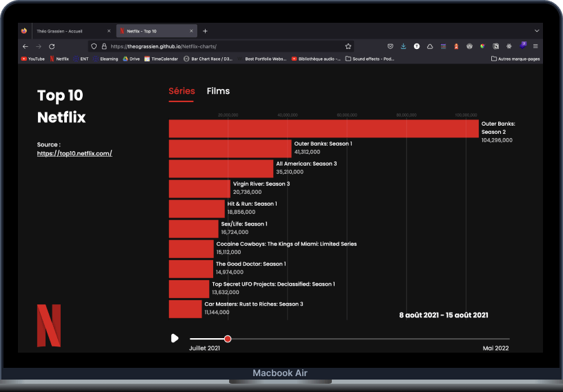Image resolution: width=563 pixels, height=392 pixels.
Task: Click the red timeline slider handle
Action: click(x=228, y=339)
